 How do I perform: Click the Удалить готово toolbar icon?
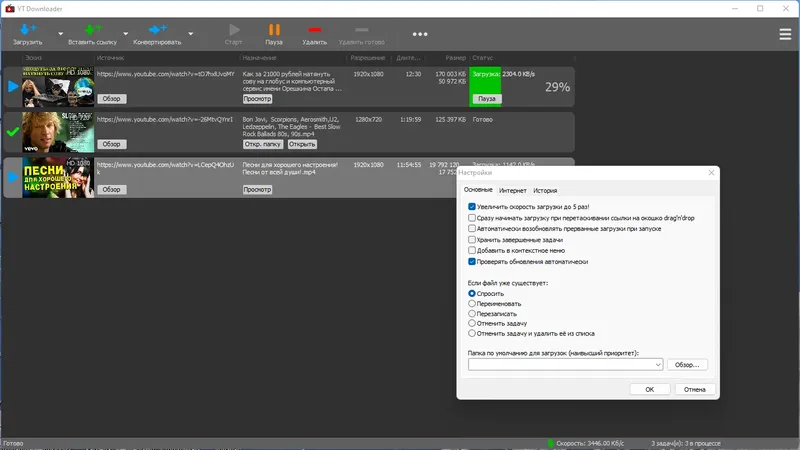click(x=361, y=30)
